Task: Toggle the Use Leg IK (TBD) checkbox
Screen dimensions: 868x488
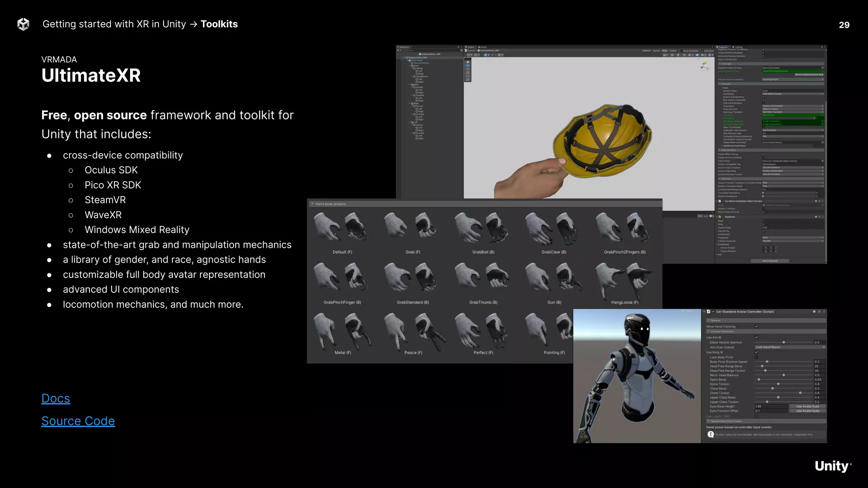Action: (x=757, y=416)
